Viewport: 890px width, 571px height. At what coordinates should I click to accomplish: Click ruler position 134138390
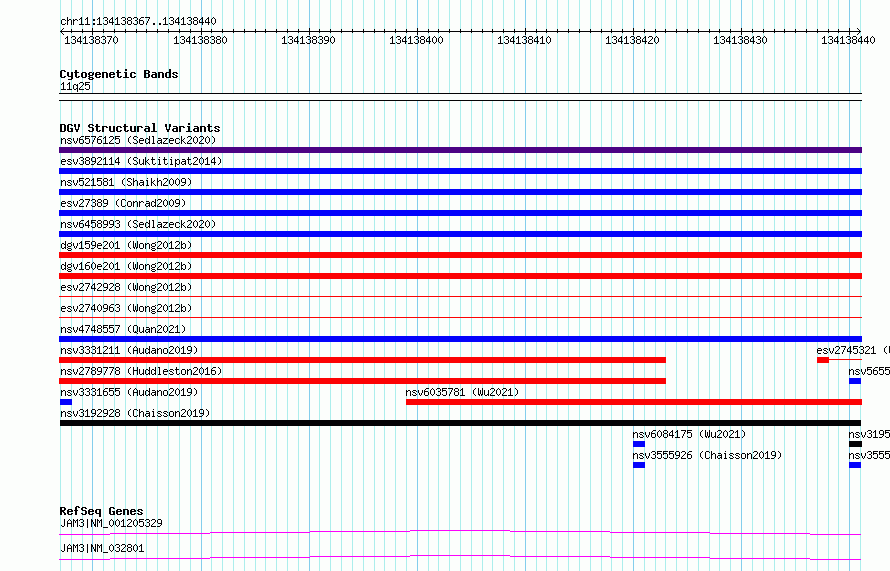coord(308,40)
